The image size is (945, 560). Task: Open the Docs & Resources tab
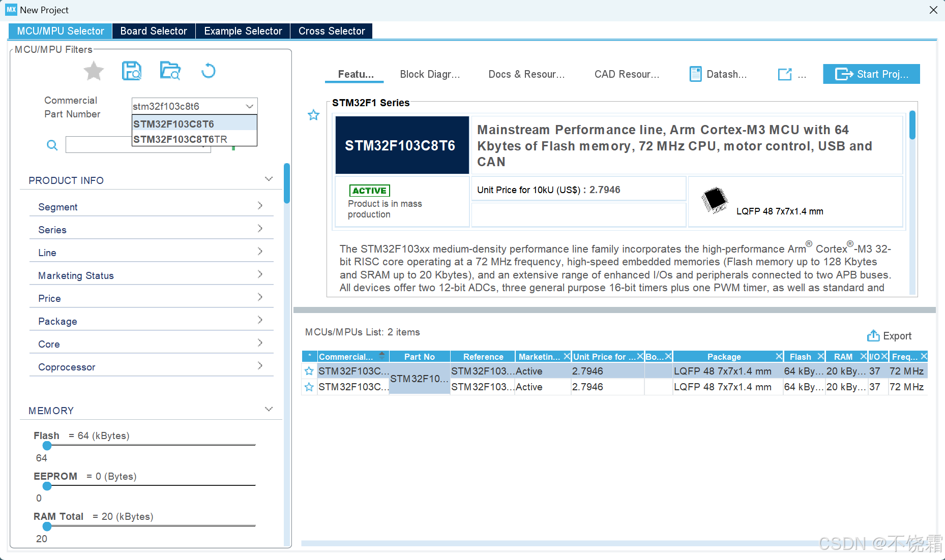click(x=526, y=74)
